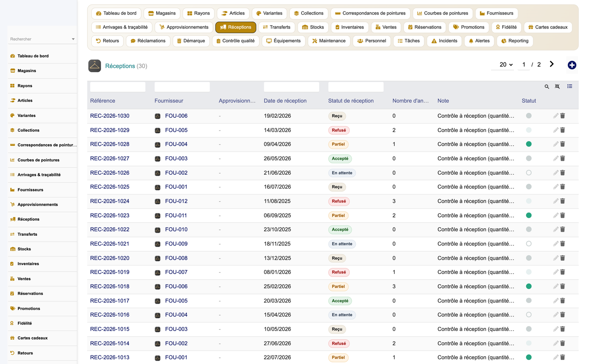
Task: Delete REC-2026-1029 with trash icon
Action: 563,130
